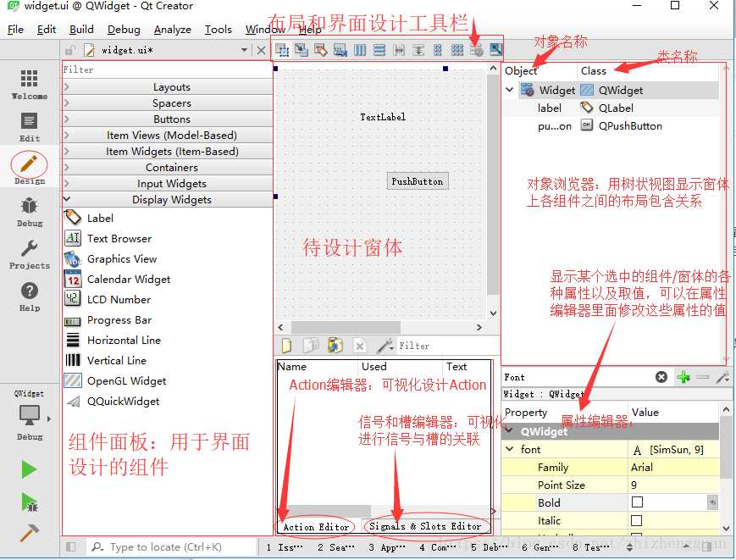Click the Start Debugging run icon

30,502
